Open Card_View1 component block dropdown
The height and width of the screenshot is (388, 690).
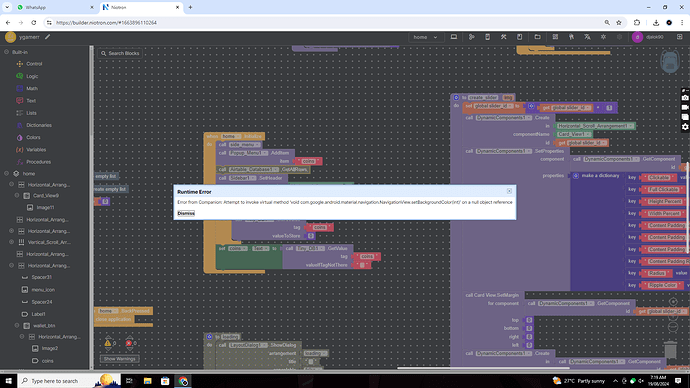(587, 134)
